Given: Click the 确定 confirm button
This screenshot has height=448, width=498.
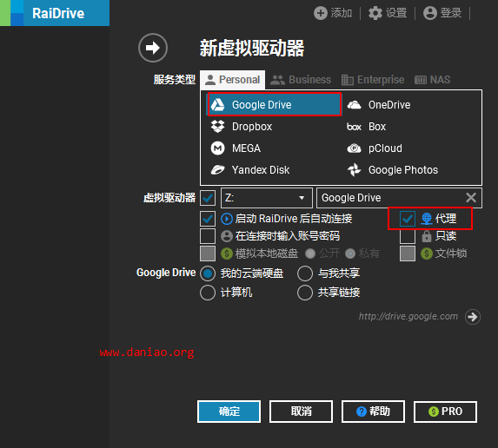Looking at the screenshot, I should 229,412.
